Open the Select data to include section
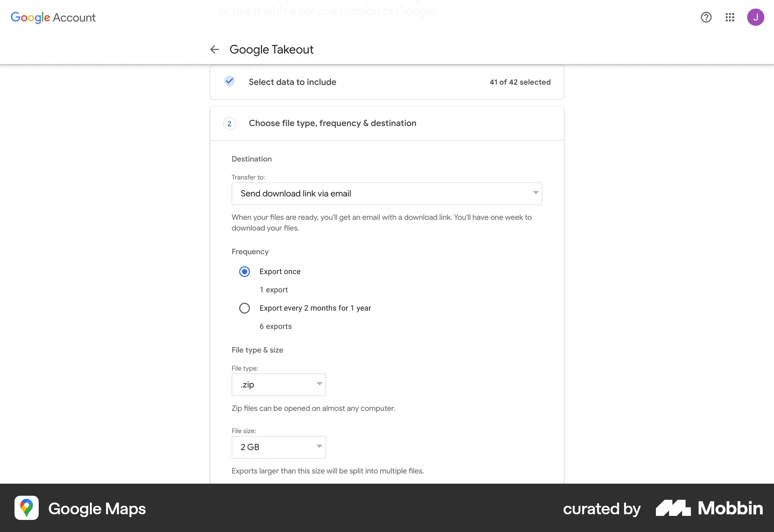The width and height of the screenshot is (774, 532). click(292, 82)
